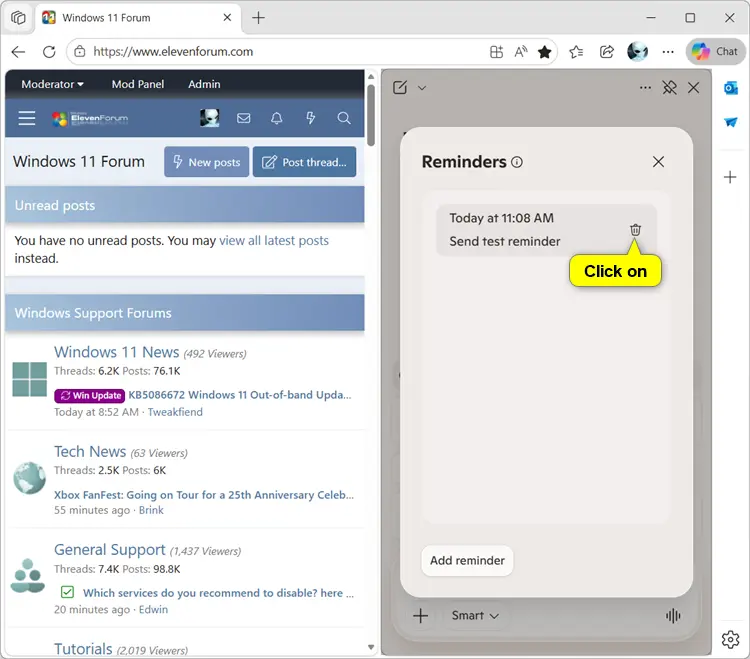Click the Post thread button

304,162
